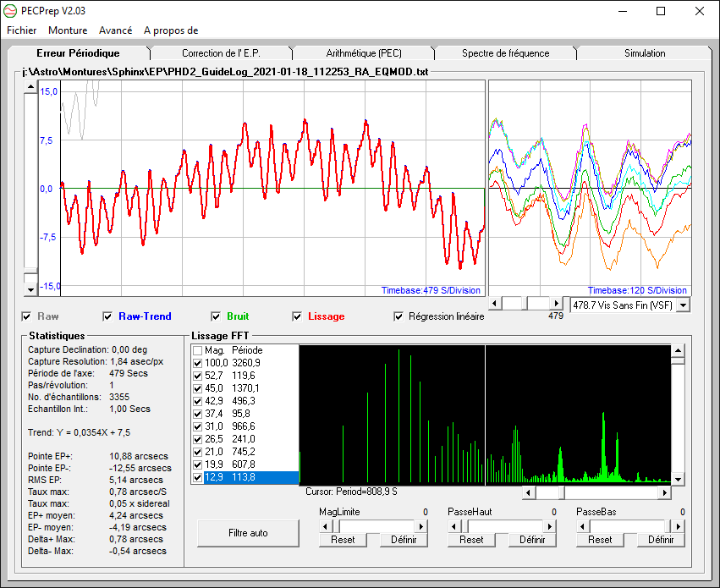Click the PasseHaut slider left arrow
The image size is (720, 588).
click(x=454, y=526)
